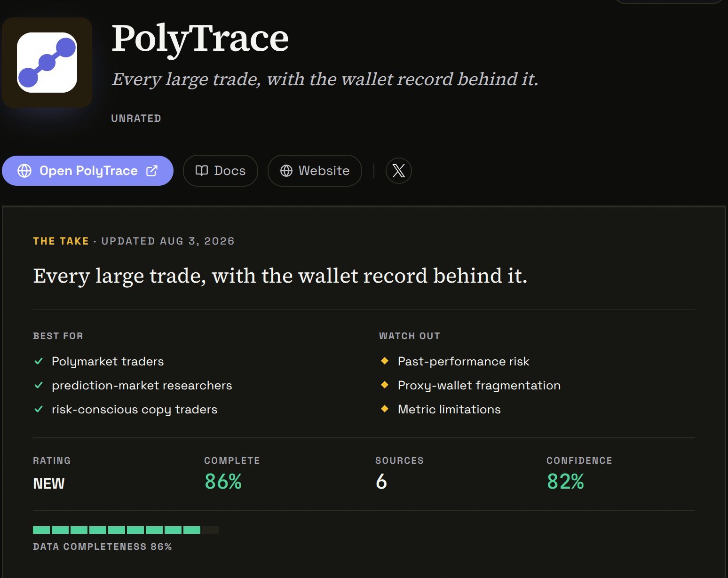Click the diamond beside Metric limitations

point(385,409)
